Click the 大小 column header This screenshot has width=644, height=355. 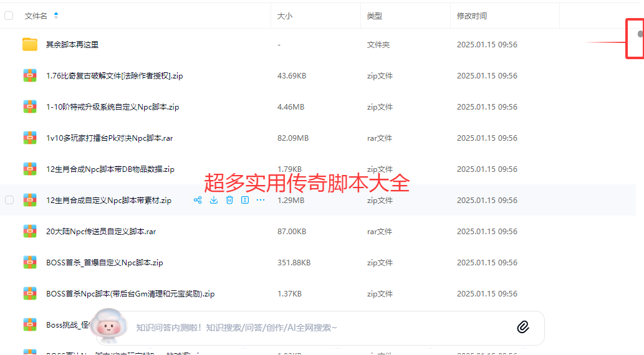[284, 16]
